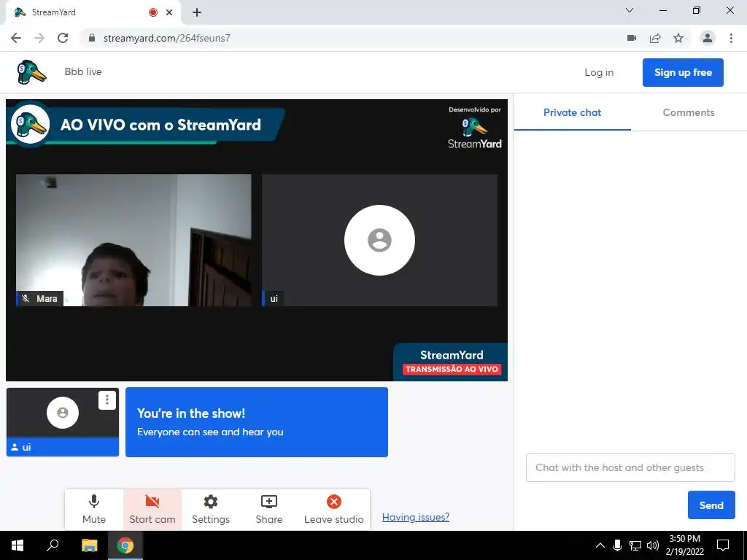Open Windows taskbar search
Screen dimensions: 747x560
(x=53, y=545)
